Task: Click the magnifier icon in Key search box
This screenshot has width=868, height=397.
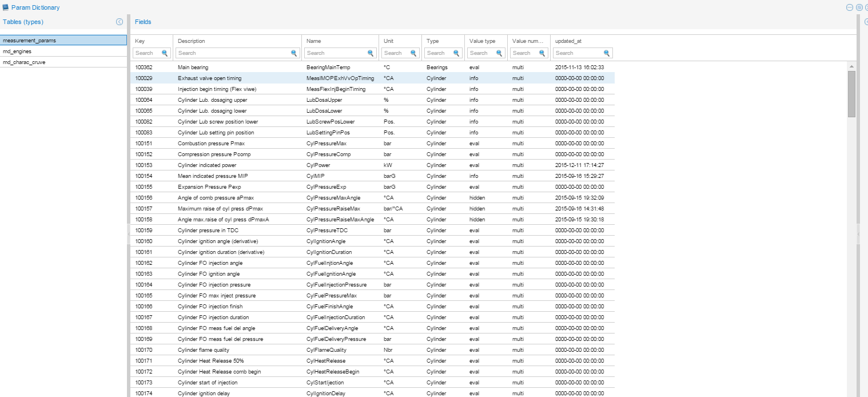Action: click(165, 53)
